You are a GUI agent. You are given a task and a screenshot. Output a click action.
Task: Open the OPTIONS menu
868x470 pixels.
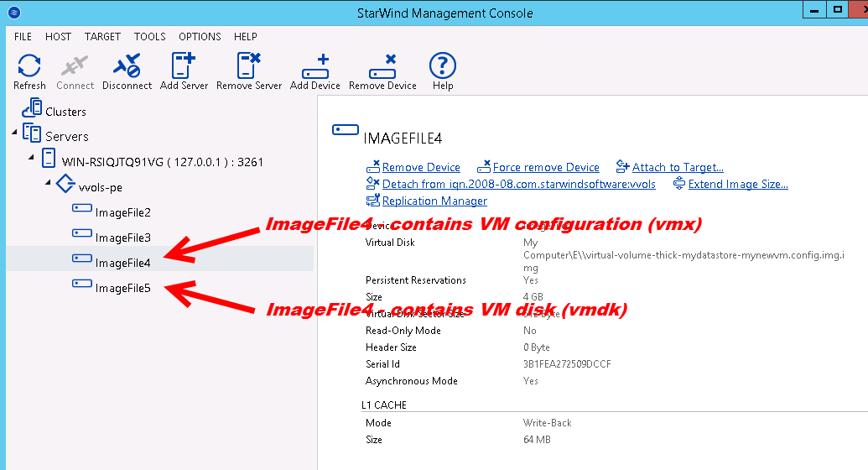click(200, 37)
